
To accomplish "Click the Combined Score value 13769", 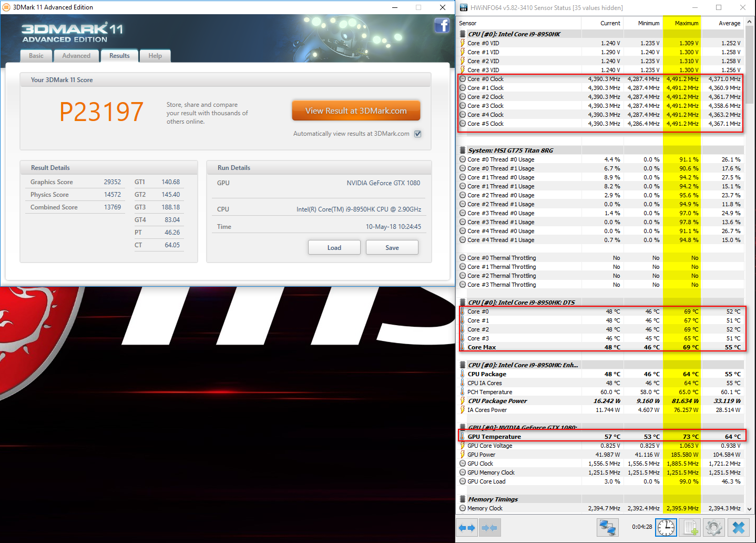I will point(113,207).
